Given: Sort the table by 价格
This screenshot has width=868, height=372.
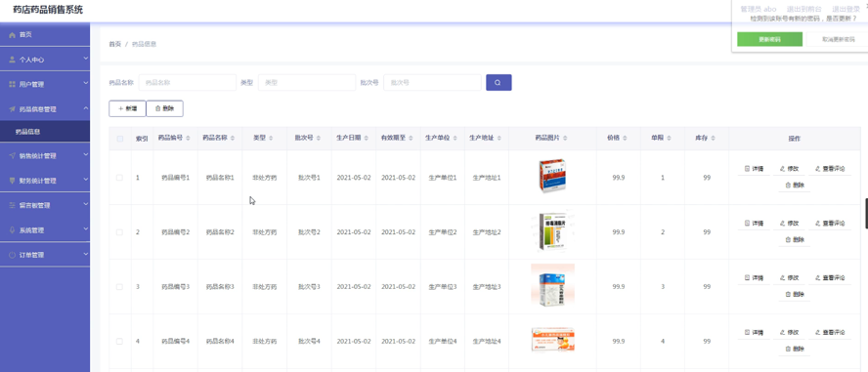Looking at the screenshot, I should pos(625,139).
